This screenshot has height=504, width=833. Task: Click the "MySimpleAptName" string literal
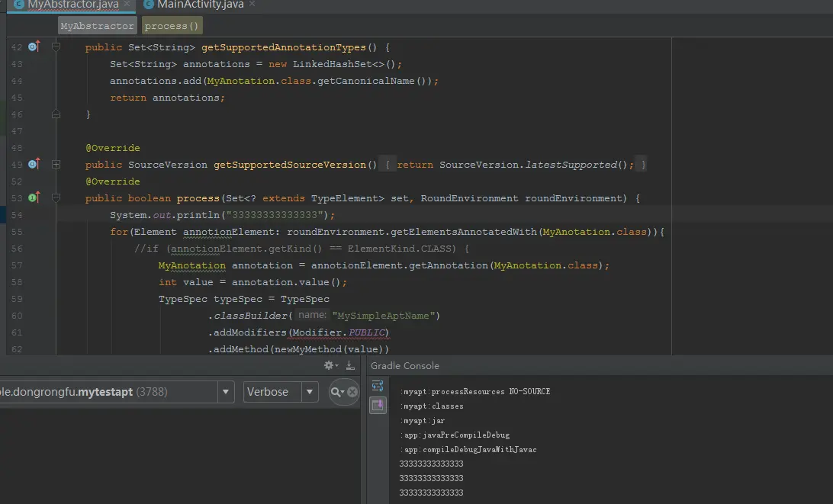(384, 316)
